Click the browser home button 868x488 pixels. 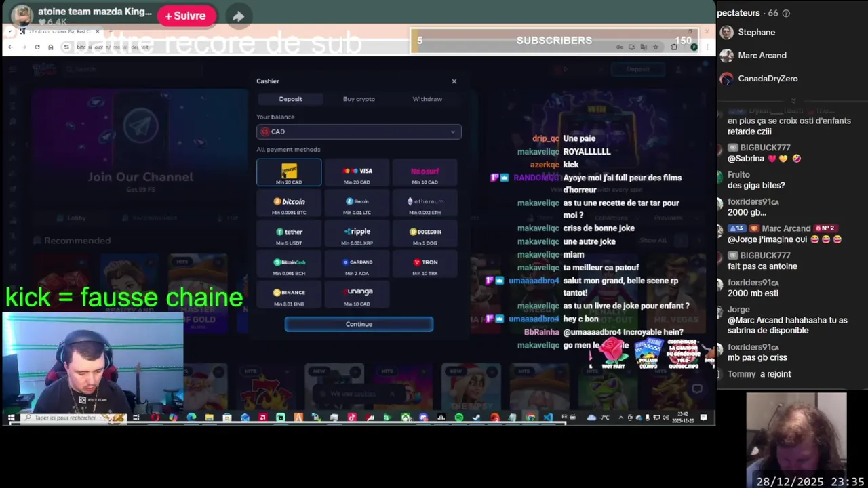point(50,47)
